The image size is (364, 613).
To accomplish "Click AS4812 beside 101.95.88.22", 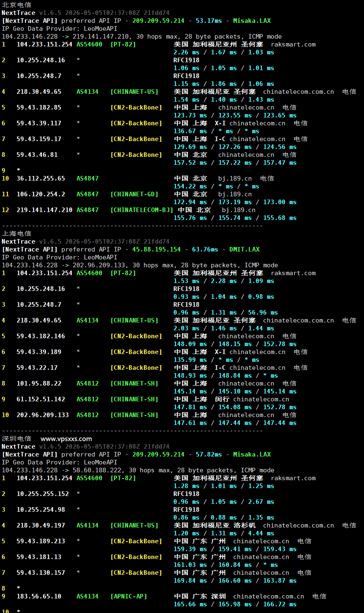I will 88,383.
